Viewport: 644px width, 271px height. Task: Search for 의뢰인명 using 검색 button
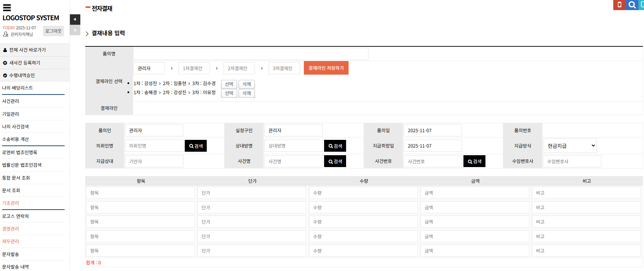coord(196,146)
